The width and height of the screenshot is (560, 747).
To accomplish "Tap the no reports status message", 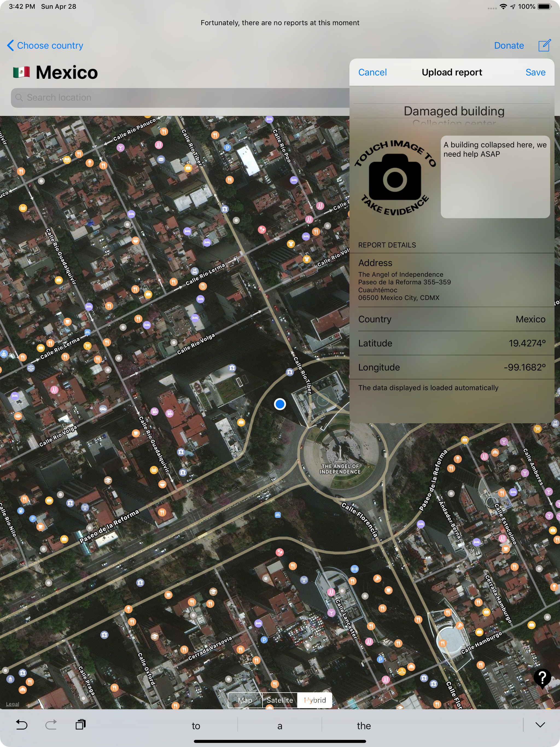I will (x=280, y=23).
